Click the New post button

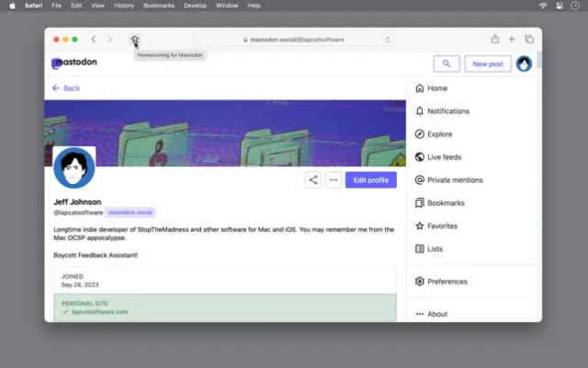(488, 63)
